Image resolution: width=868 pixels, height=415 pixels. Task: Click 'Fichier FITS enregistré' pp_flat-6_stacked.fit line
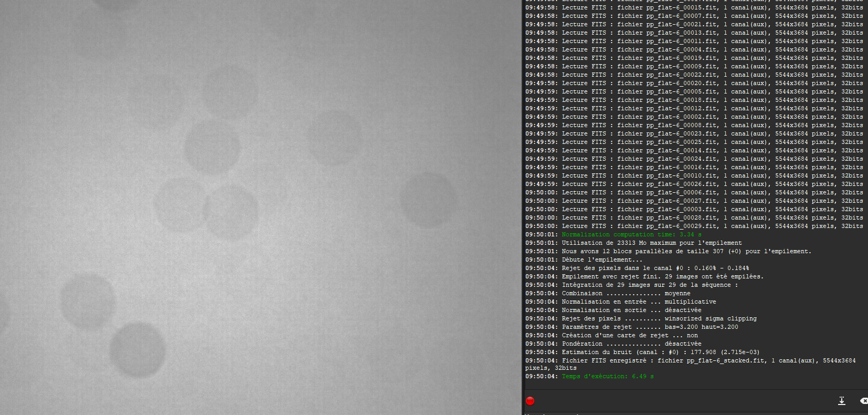coord(691,364)
